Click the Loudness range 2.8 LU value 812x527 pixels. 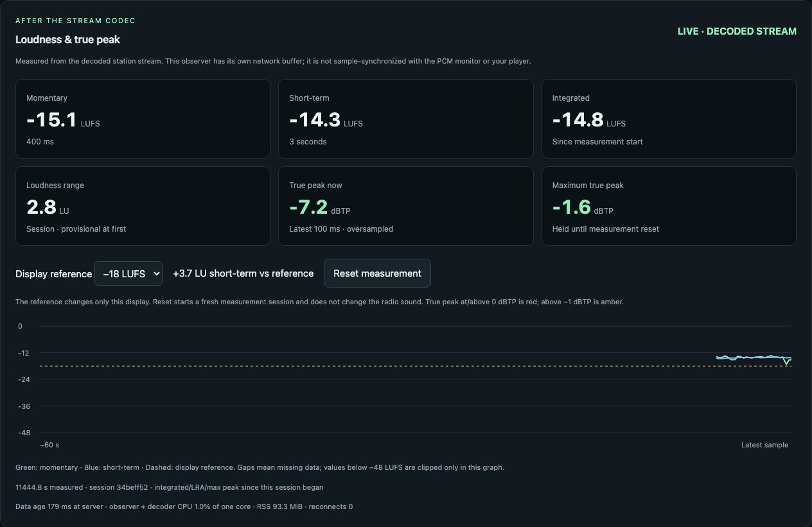[x=48, y=208]
